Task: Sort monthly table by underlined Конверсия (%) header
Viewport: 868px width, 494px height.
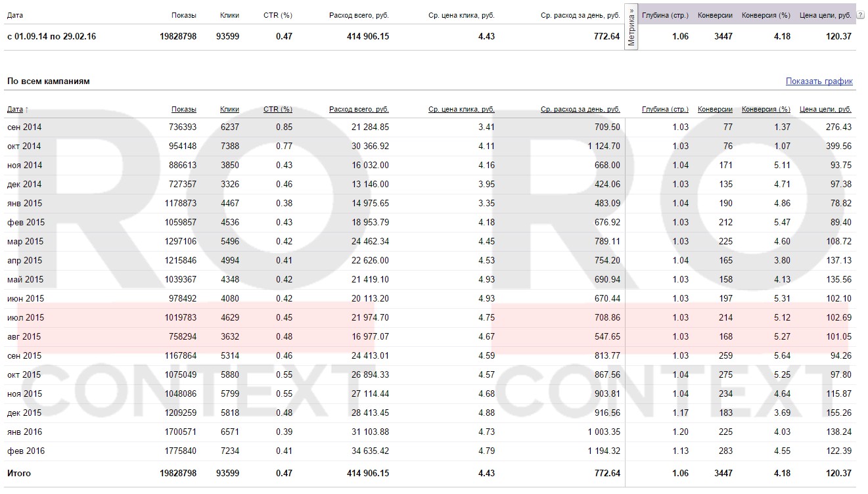Action: click(x=765, y=110)
